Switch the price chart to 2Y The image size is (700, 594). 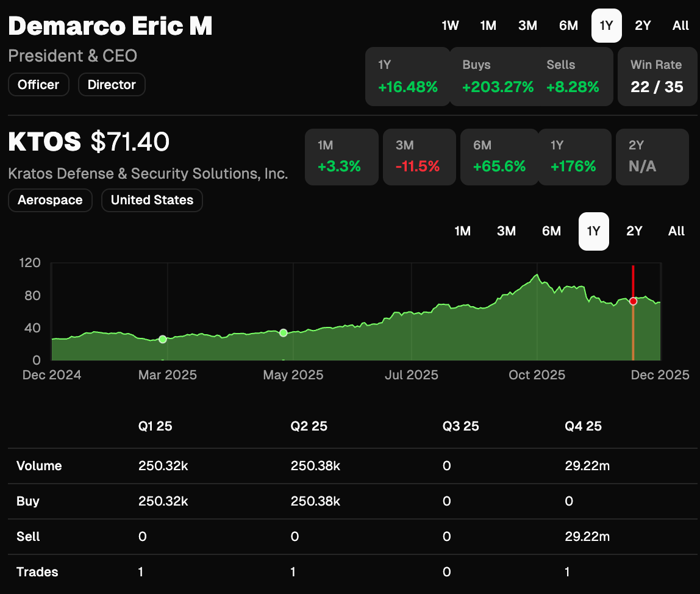click(x=634, y=231)
